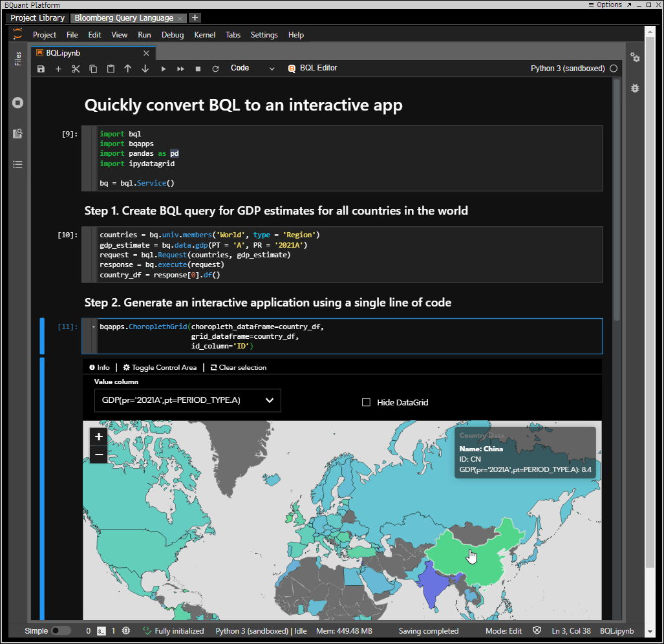
Task: Open the Value column dropdown
Action: coord(187,400)
